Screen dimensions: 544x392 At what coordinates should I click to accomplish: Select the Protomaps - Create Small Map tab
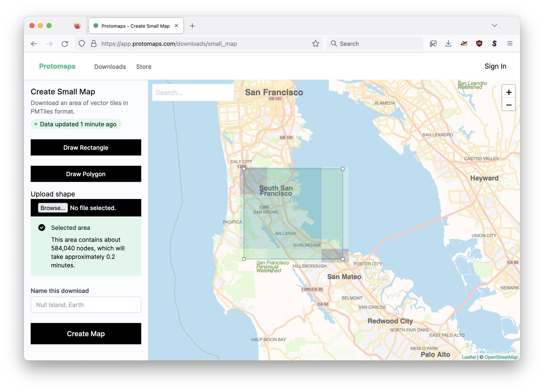136,26
